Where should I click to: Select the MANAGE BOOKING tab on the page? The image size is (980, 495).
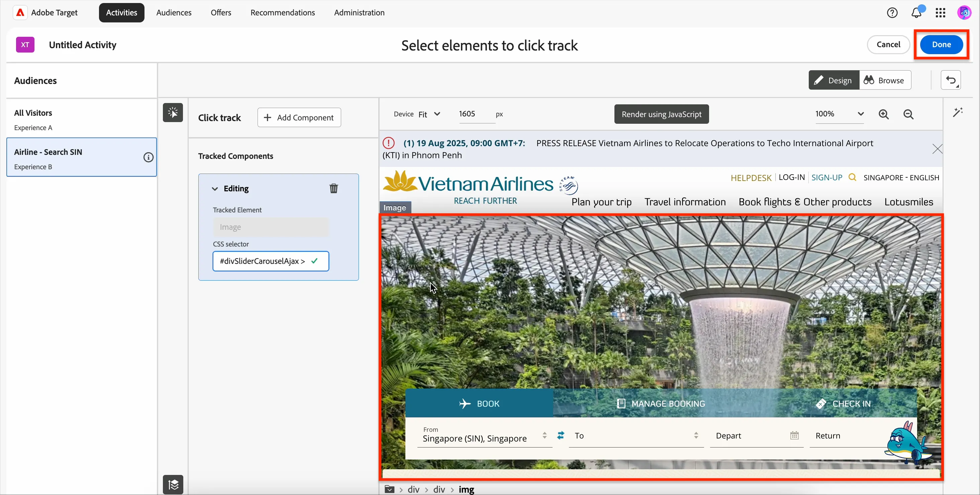661,403
